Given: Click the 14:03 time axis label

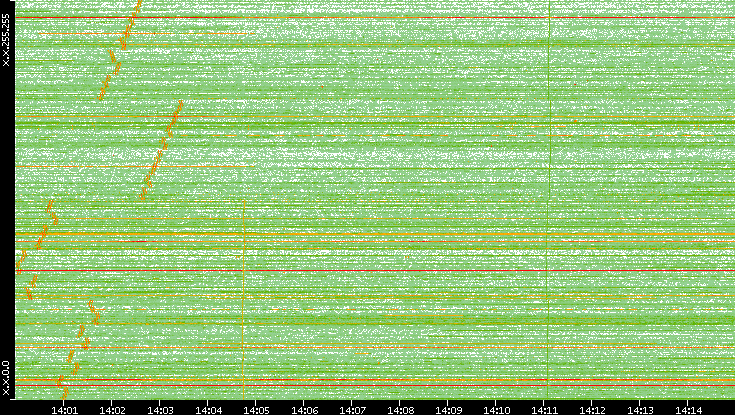Looking at the screenshot, I should pyautogui.click(x=160, y=411).
